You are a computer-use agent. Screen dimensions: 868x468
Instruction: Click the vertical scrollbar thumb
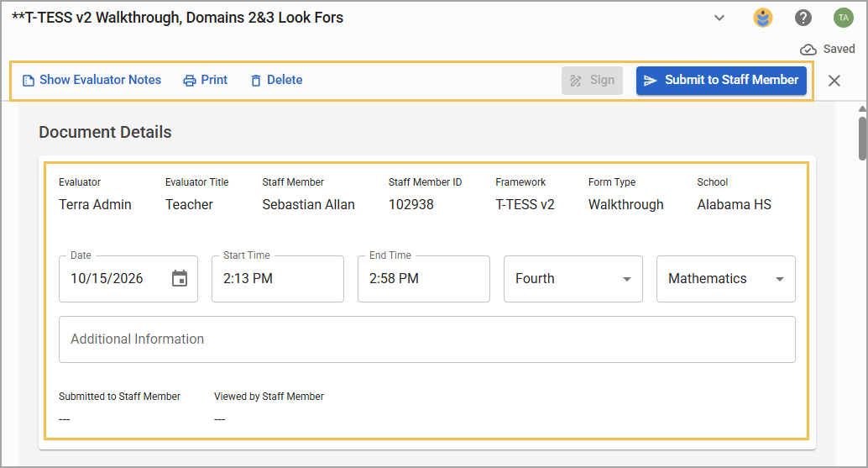coord(862,137)
